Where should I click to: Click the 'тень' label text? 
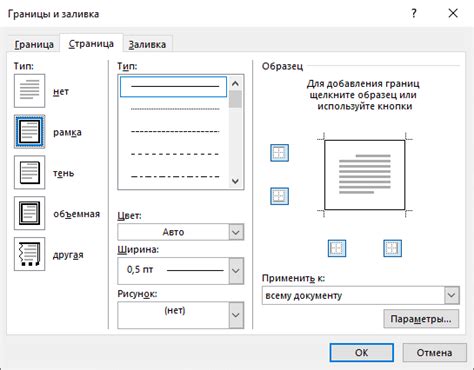[x=63, y=173]
